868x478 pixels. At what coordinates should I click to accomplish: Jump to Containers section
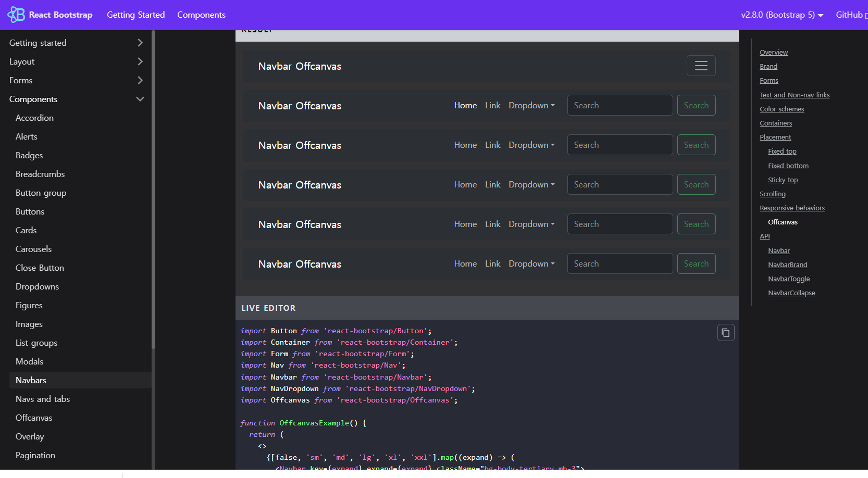coord(776,123)
